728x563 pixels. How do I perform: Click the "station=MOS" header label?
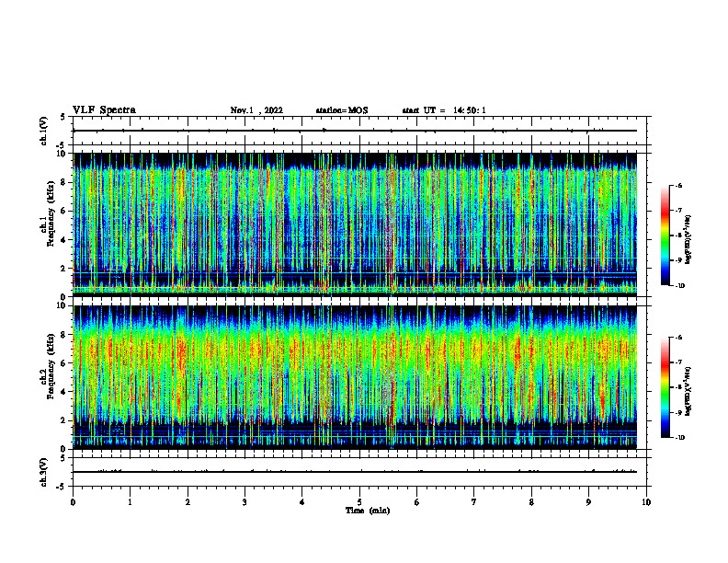pos(342,110)
